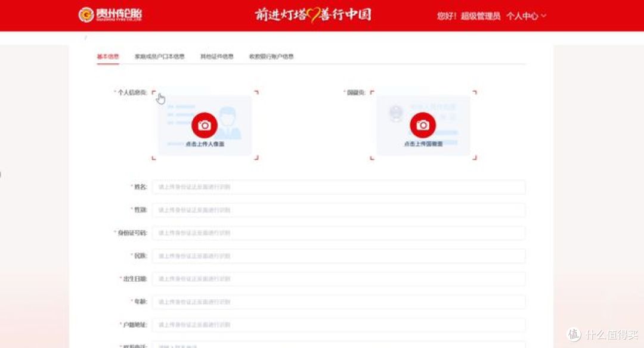Select the 民族 input field
The width and height of the screenshot is (644, 348).
click(x=339, y=256)
